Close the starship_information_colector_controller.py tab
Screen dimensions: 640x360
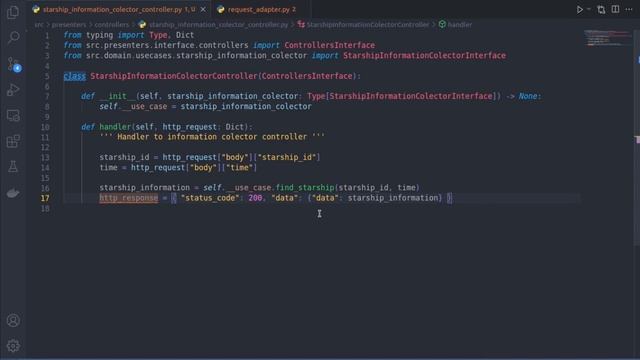coord(203,9)
